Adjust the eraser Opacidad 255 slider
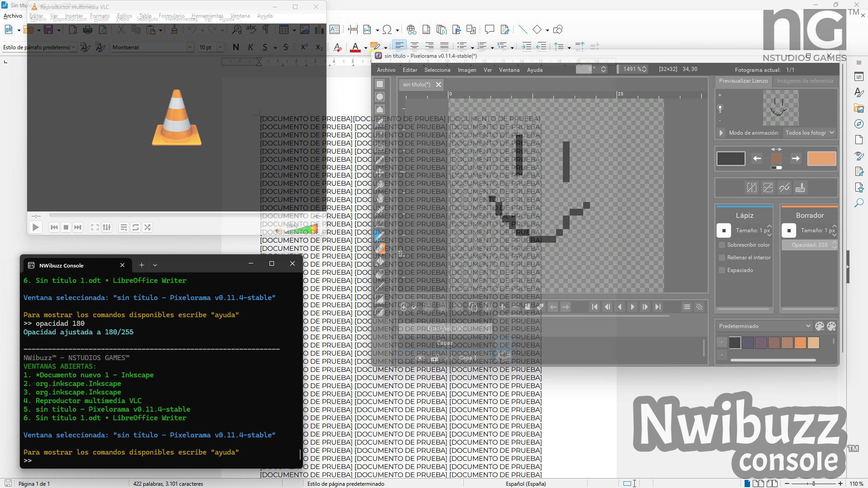Viewport: 868px width, 488px height. coord(810,245)
